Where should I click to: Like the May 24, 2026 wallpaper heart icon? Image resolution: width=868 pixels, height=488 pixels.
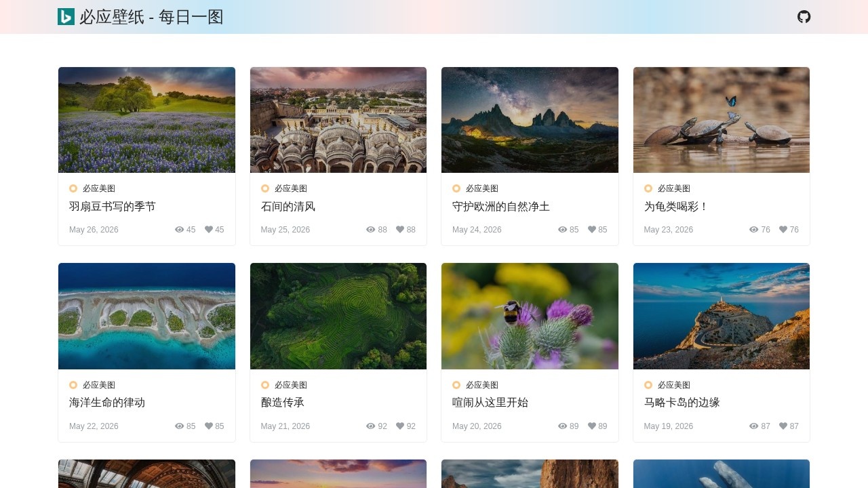[x=592, y=230]
